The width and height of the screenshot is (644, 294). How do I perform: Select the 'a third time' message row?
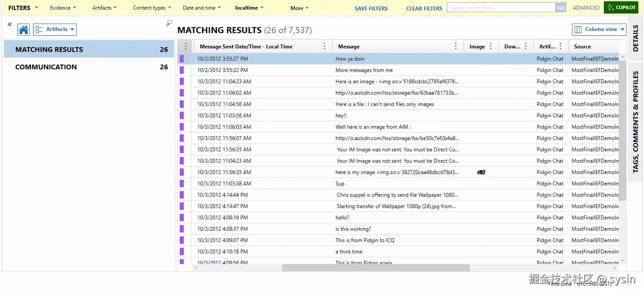398,252
